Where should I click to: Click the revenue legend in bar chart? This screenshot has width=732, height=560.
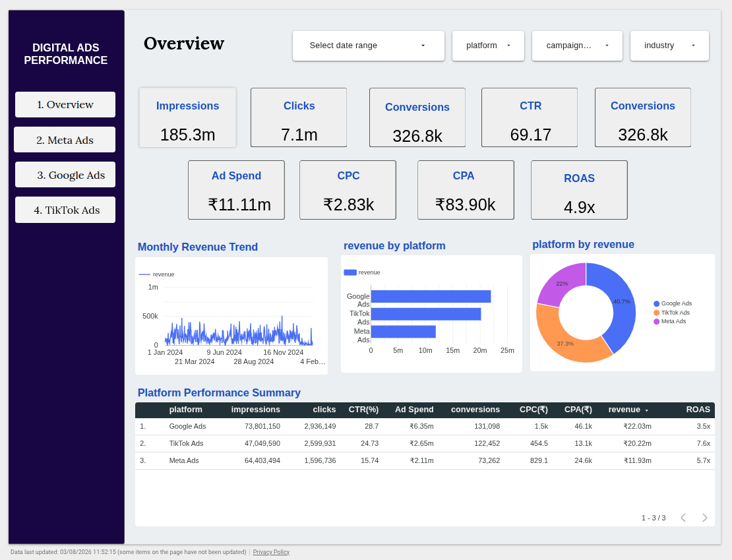(x=362, y=272)
